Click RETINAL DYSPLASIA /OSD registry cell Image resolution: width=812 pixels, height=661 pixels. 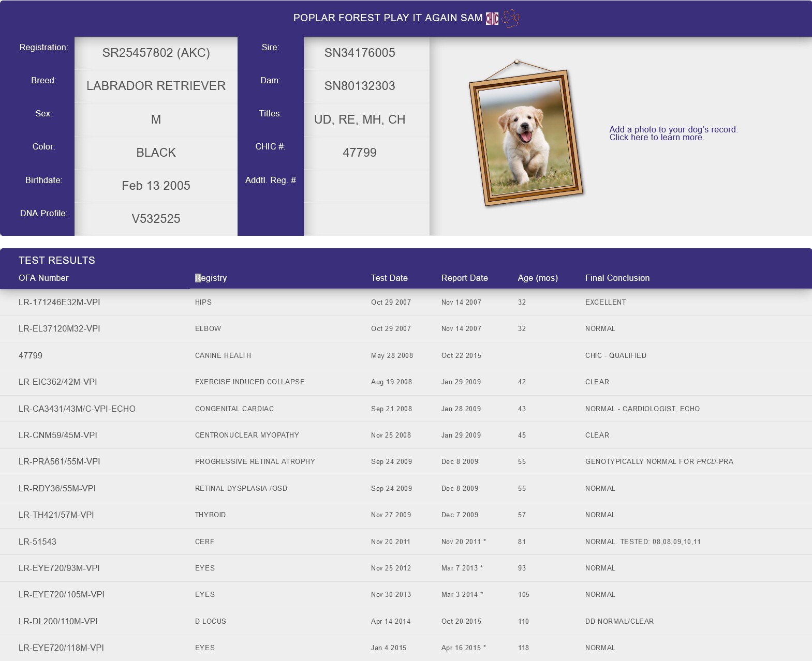pos(241,488)
